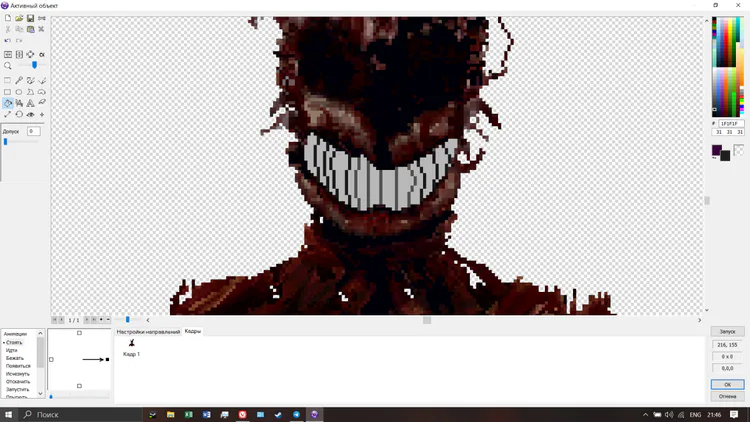Select the 'Идти' animation
This screenshot has height=422, width=750.
coord(11,350)
